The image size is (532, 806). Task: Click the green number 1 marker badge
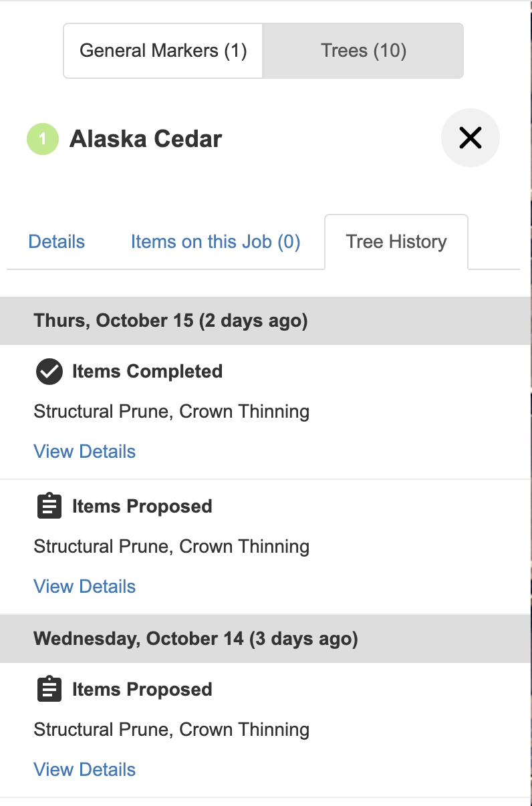click(43, 139)
